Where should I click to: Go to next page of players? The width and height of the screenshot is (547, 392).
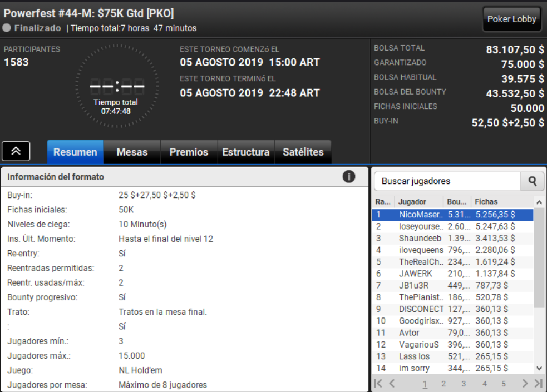point(524,383)
